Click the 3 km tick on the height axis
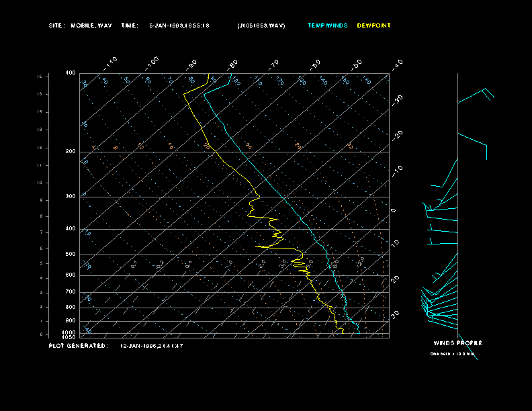 coord(41,293)
